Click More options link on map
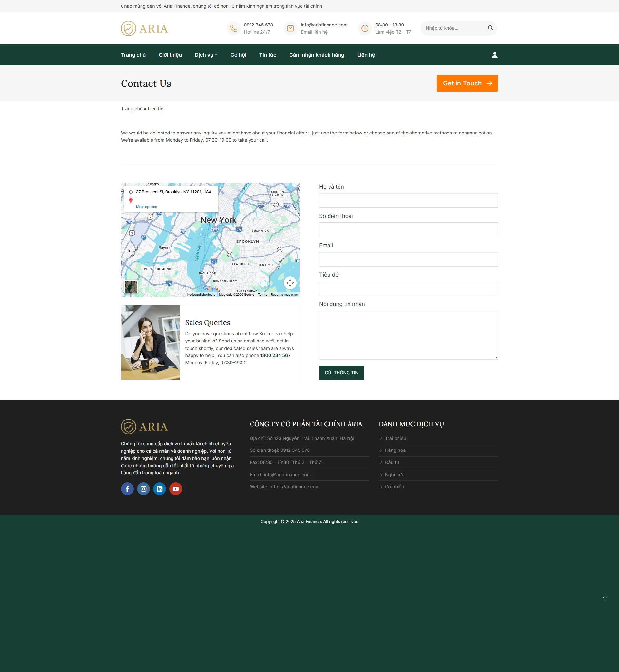 tap(146, 207)
